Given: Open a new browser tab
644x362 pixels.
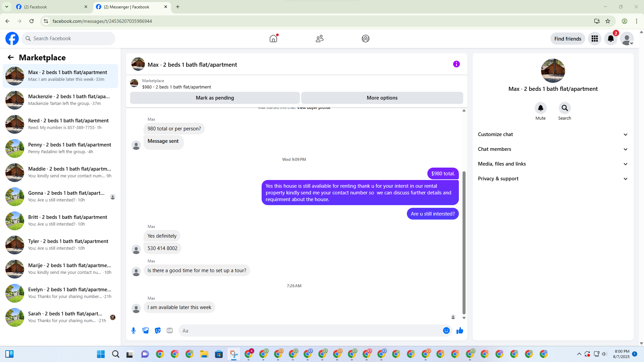Looking at the screenshot, I should (178, 7).
